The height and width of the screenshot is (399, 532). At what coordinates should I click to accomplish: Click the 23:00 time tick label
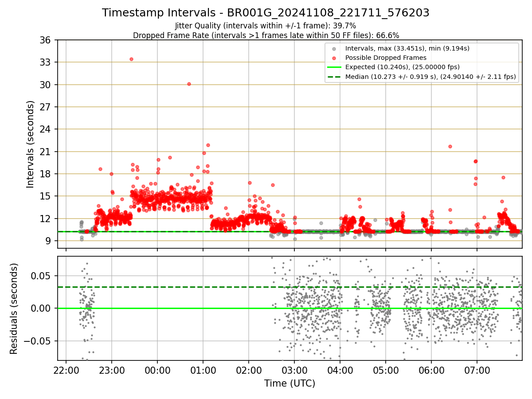click(x=112, y=370)
